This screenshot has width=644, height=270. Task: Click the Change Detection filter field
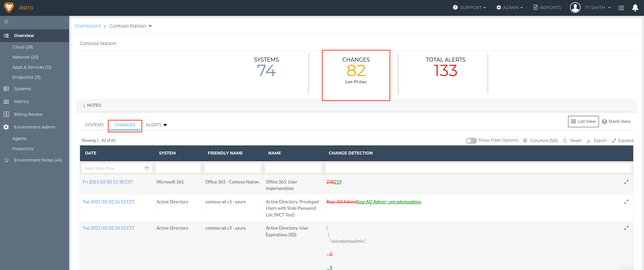click(478, 168)
